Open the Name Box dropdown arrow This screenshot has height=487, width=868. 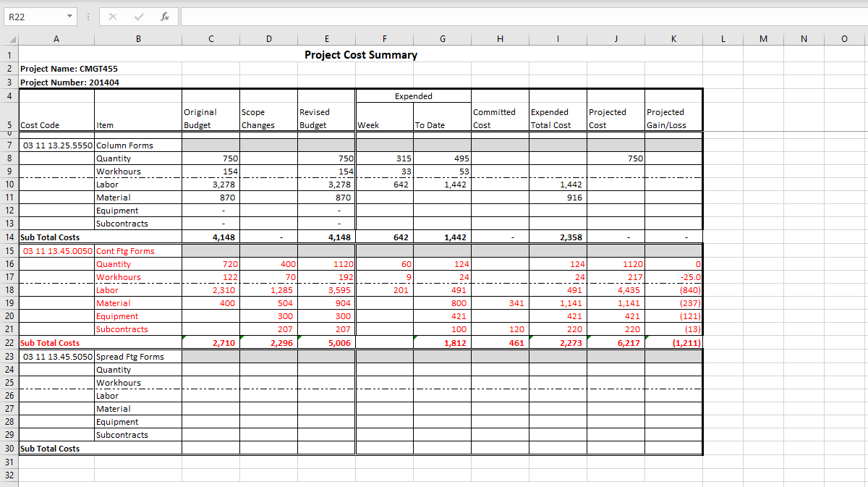click(69, 17)
